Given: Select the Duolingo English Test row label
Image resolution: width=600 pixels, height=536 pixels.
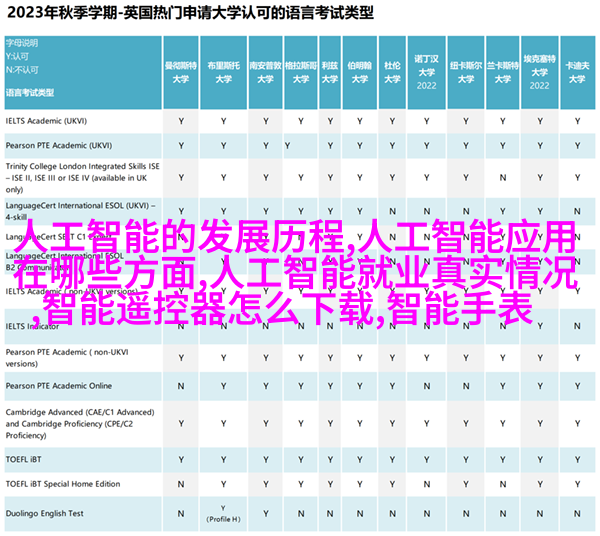Looking at the screenshot, I should 44,513.
